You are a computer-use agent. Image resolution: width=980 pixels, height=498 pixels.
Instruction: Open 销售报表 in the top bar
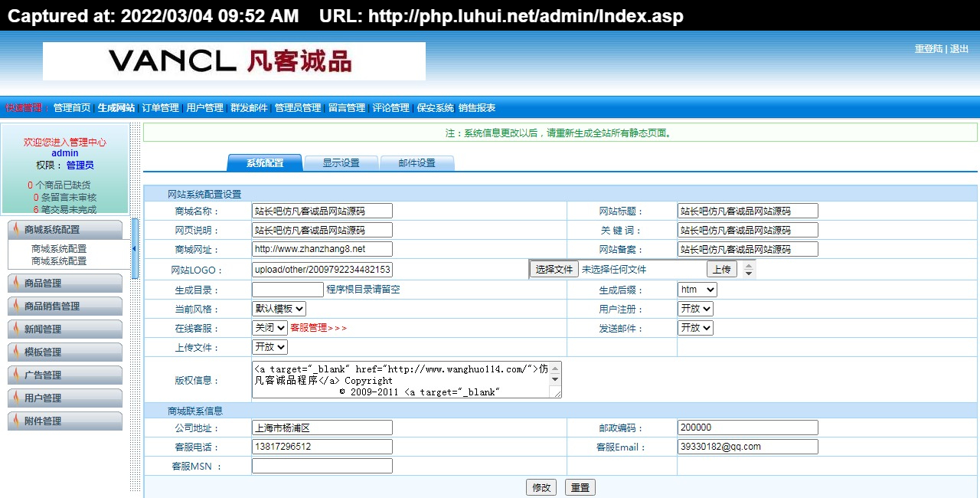tap(477, 108)
